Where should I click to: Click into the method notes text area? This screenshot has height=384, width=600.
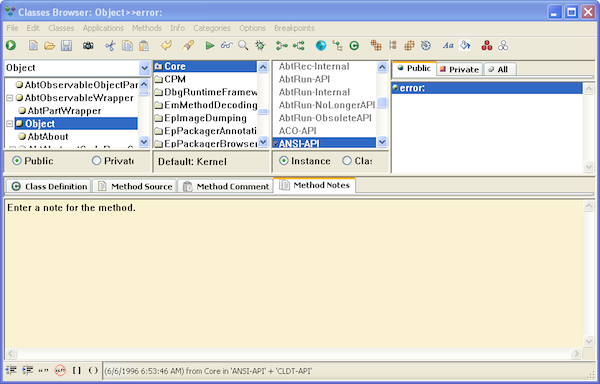tap(294, 273)
